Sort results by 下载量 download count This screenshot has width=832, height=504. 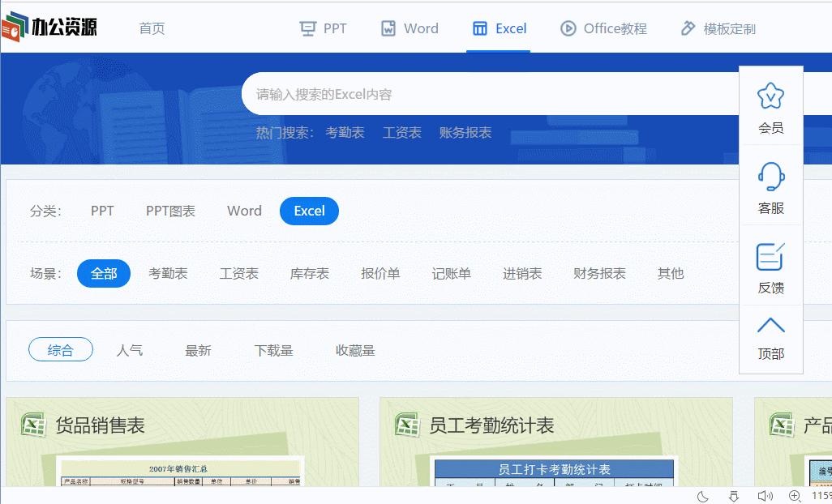pos(273,349)
